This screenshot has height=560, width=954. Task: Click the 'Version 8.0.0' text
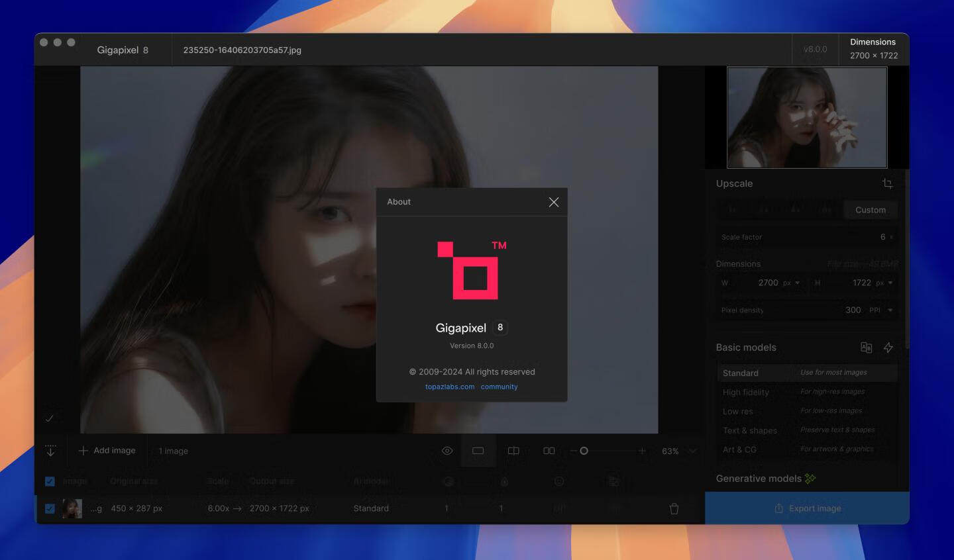(472, 346)
